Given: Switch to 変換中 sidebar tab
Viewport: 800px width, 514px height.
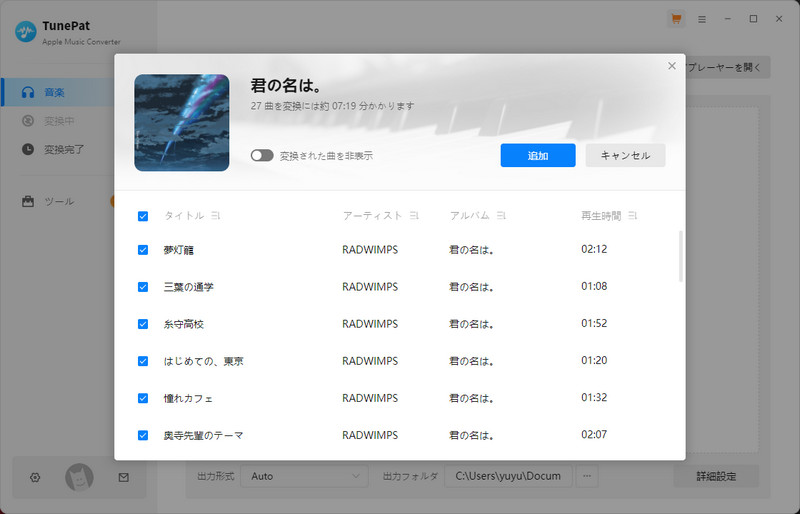Looking at the screenshot, I should click(x=58, y=121).
